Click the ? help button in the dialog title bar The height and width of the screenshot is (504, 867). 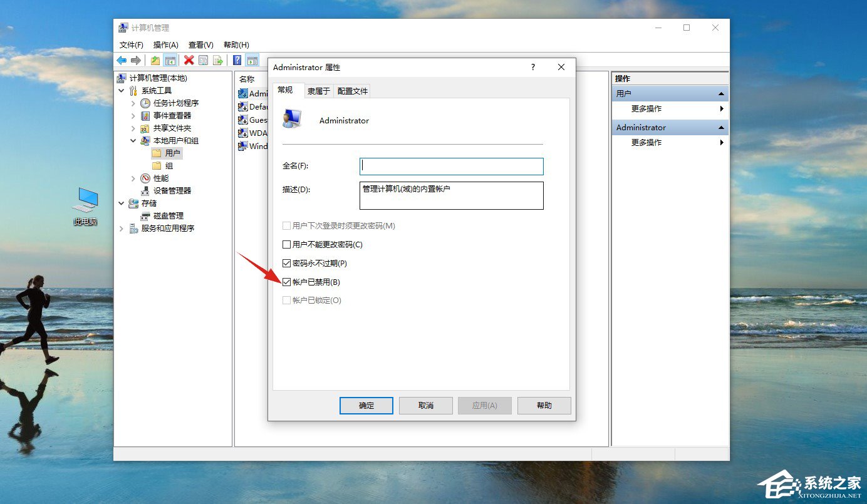click(533, 67)
